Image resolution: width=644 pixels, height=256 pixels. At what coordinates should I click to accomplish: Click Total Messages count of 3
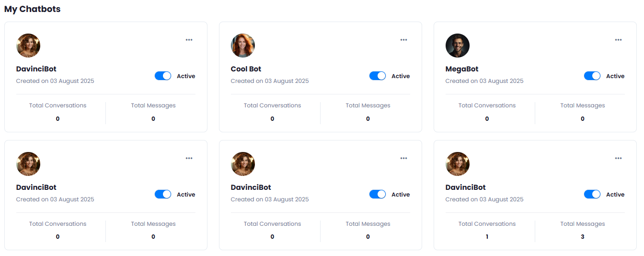583,237
